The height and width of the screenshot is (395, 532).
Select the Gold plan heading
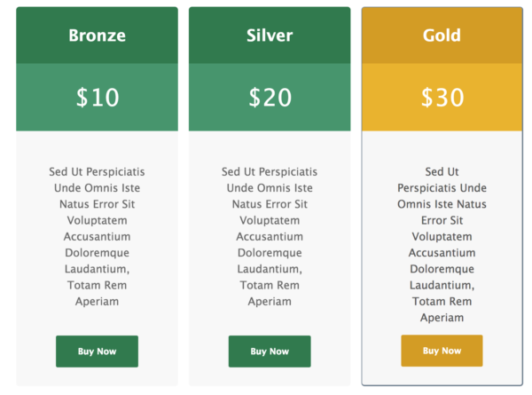pos(442,36)
